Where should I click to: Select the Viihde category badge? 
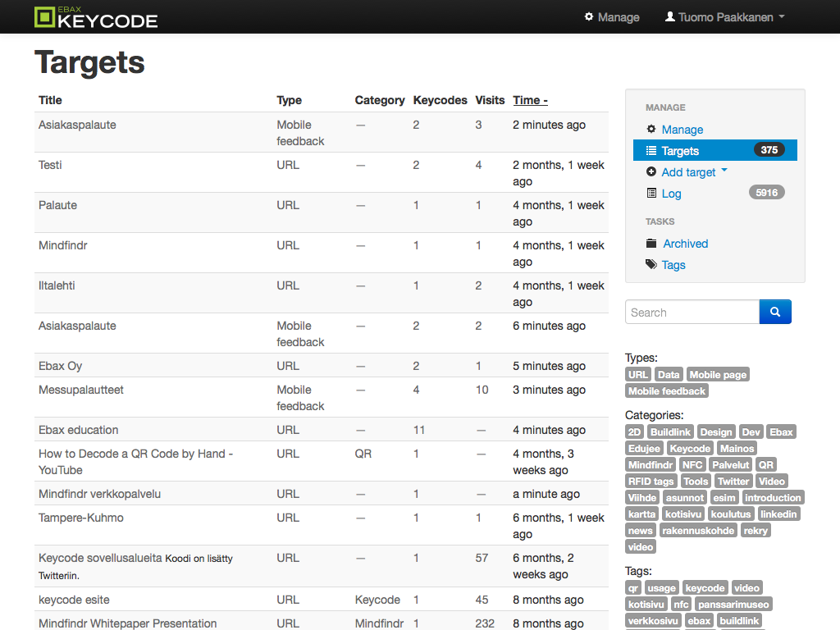point(641,498)
